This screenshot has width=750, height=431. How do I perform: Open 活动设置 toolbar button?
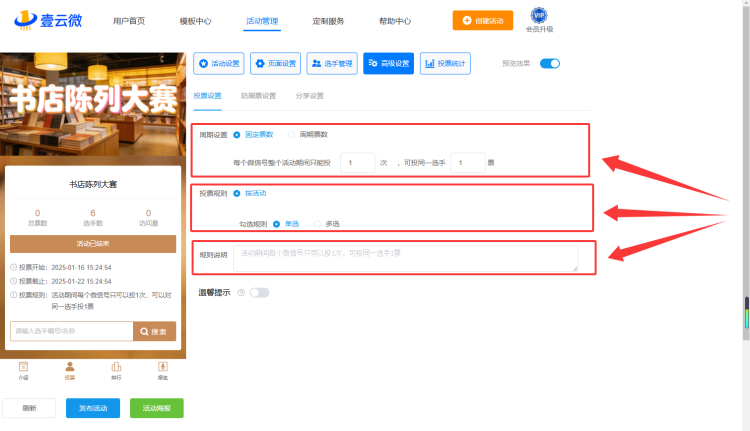pos(219,63)
